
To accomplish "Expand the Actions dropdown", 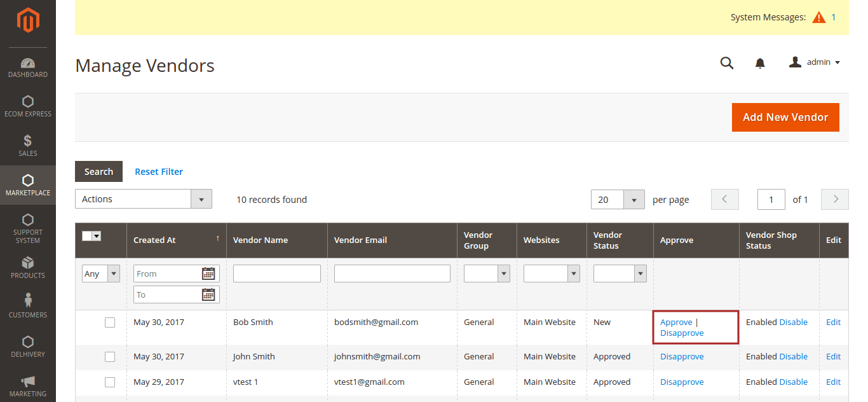I will (x=144, y=199).
